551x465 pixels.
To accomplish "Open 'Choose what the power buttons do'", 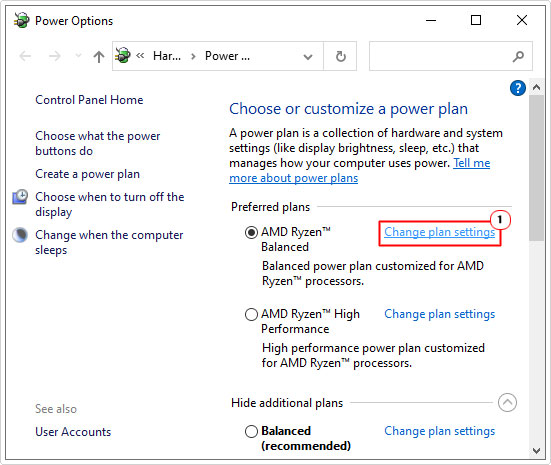I will [98, 143].
